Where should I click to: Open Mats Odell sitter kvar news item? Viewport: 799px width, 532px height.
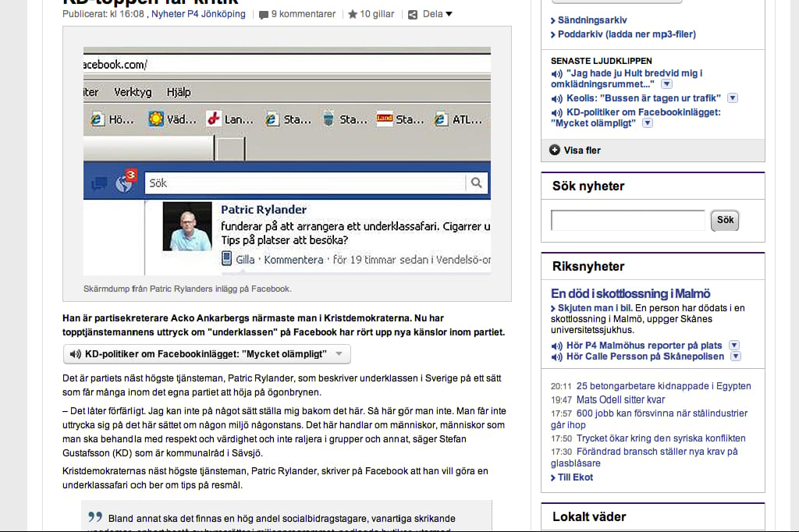click(620, 400)
